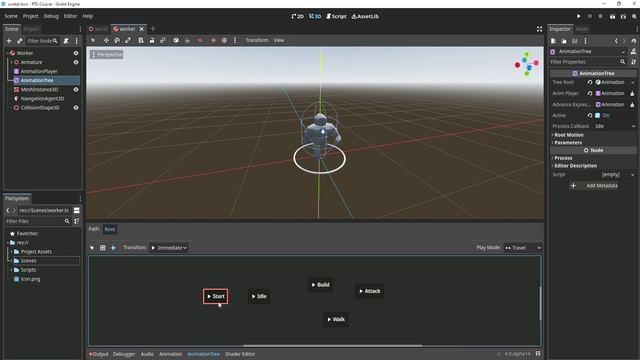Screen dimensions: 640x360
Task: Switch to the Script workspace
Action: 336,16
